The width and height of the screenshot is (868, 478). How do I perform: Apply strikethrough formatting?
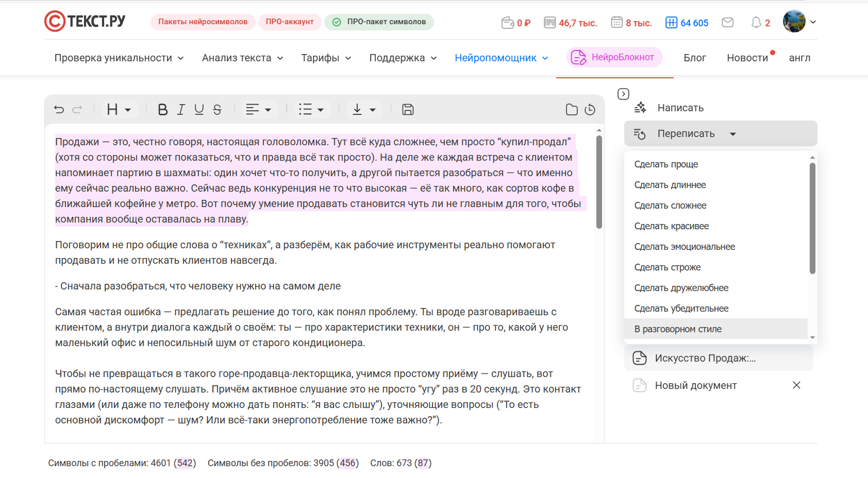[x=218, y=110]
